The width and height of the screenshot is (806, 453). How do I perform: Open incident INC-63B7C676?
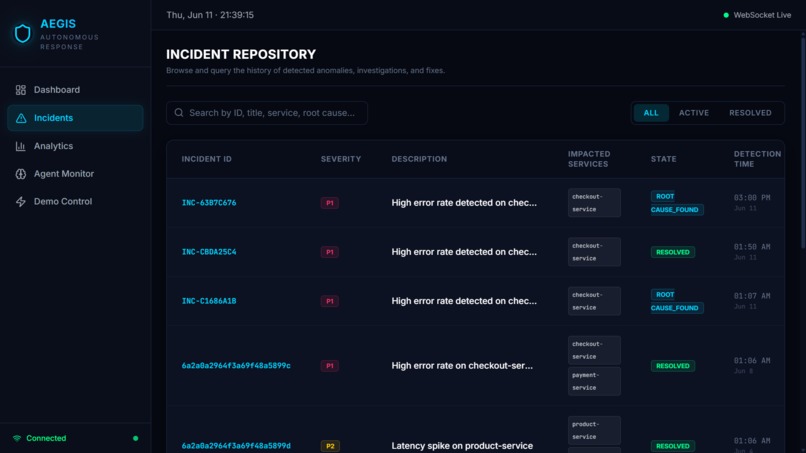coord(209,203)
